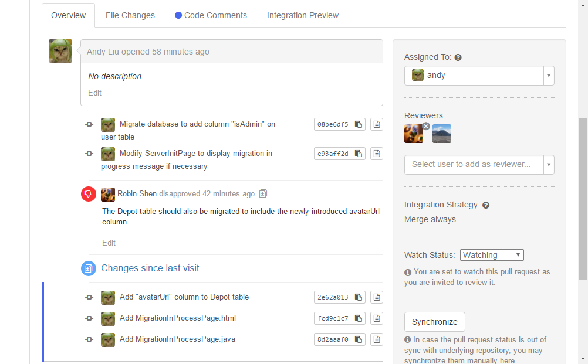Open the Assigned To andy dropdown
The height and width of the screenshot is (364, 588).
pyautogui.click(x=479, y=76)
